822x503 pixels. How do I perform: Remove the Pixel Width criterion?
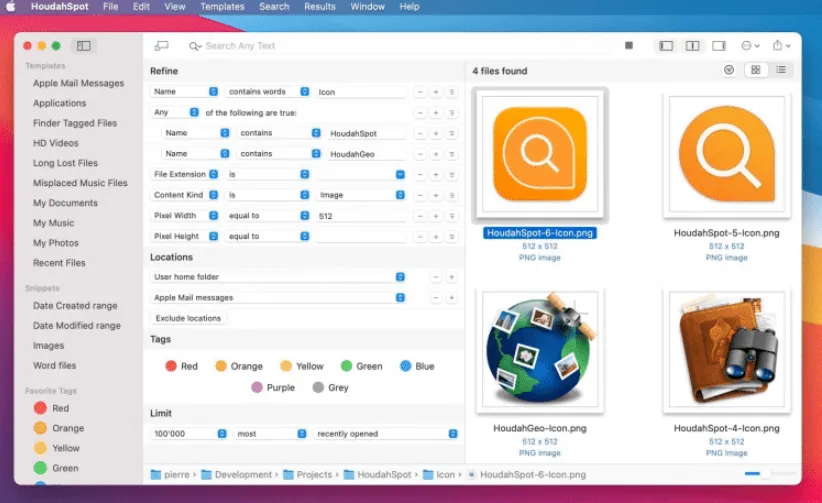point(420,216)
